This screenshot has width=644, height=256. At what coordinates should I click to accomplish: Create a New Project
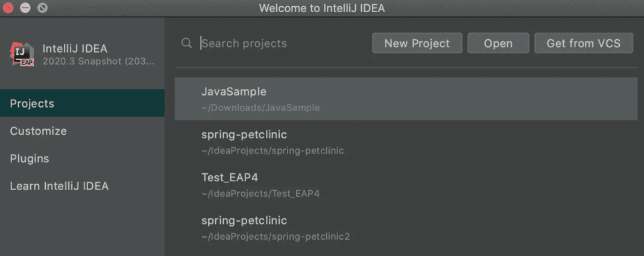click(x=417, y=43)
